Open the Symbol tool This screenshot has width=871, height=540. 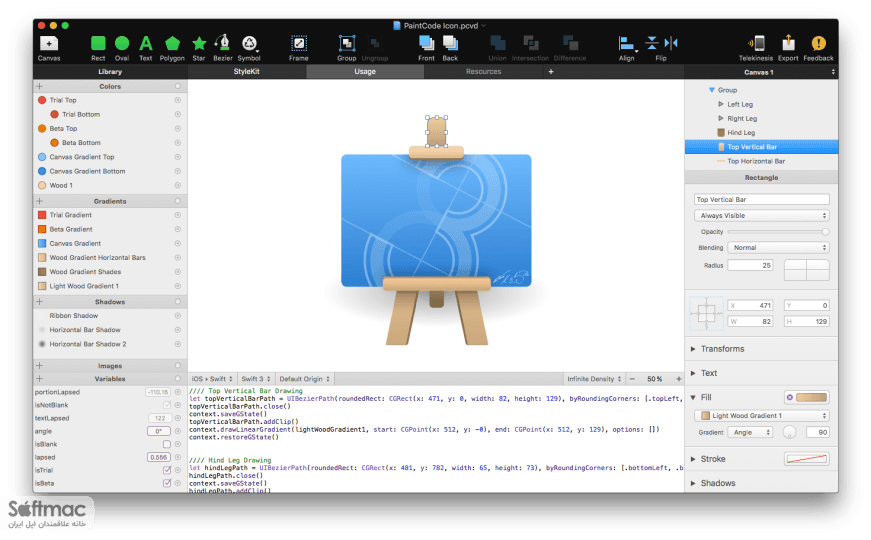249,47
